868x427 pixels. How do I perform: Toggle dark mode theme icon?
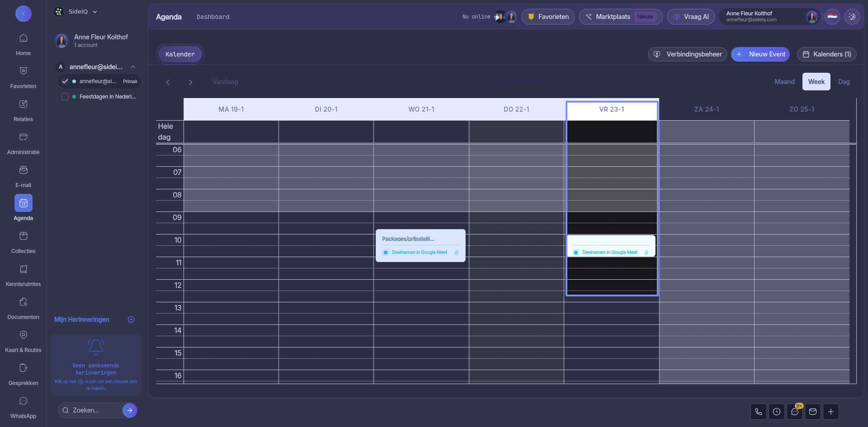pyautogui.click(x=852, y=17)
